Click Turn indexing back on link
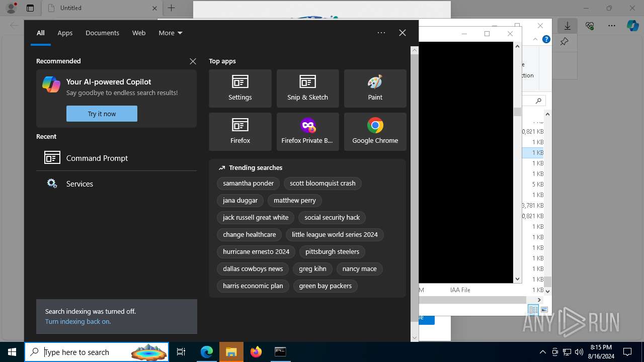The height and width of the screenshot is (362, 644). tap(78, 321)
